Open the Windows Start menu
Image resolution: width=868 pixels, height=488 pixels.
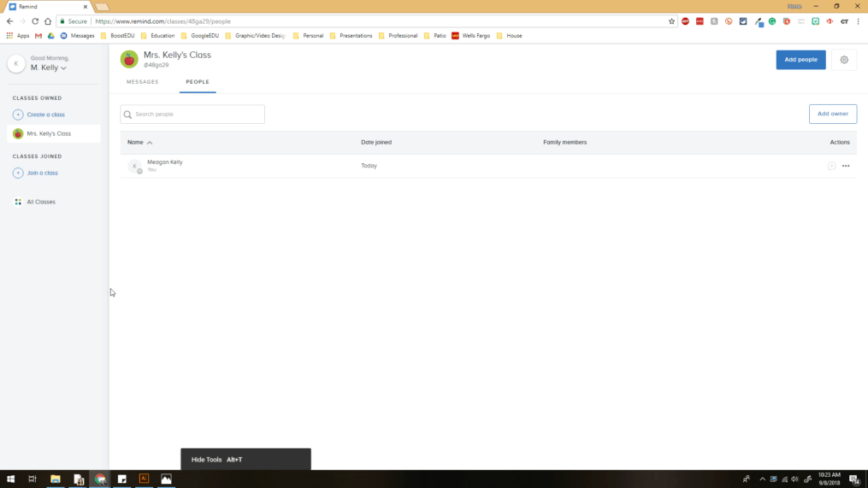click(x=10, y=479)
